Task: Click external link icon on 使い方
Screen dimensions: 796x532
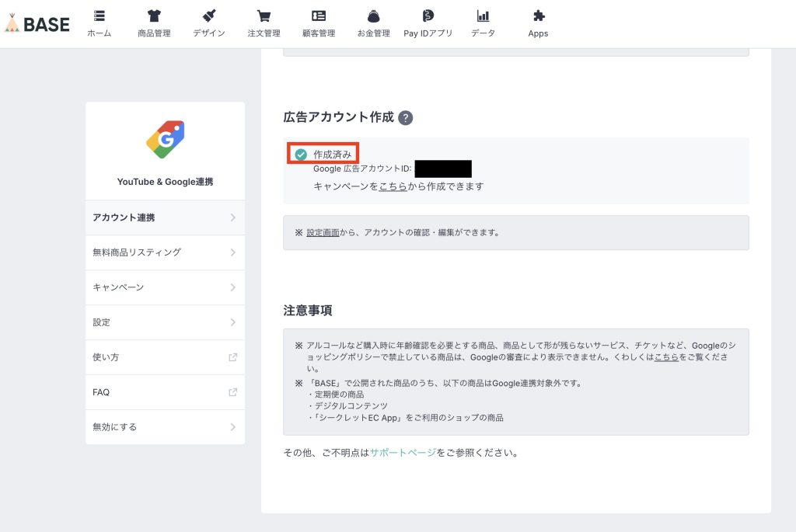Action: tap(232, 357)
